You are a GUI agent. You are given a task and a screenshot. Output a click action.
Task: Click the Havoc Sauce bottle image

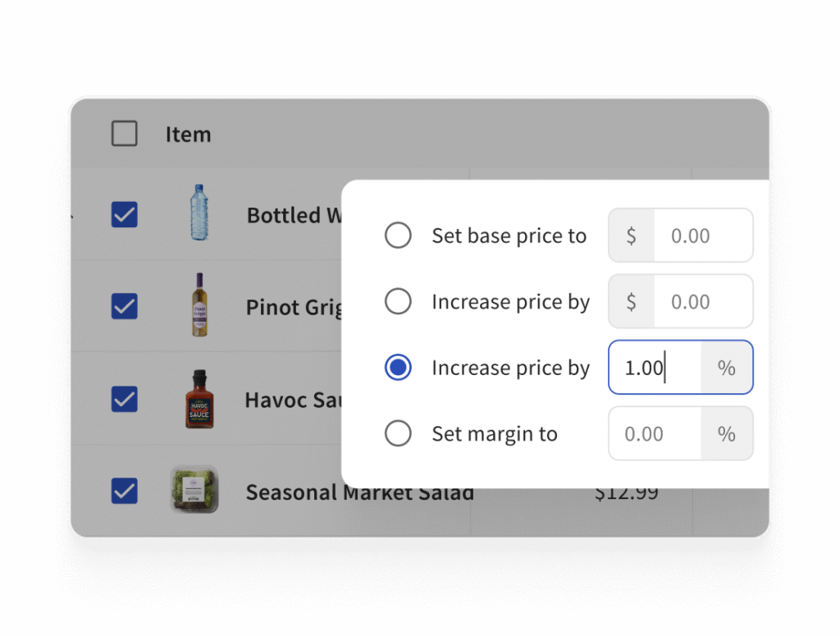(199, 399)
